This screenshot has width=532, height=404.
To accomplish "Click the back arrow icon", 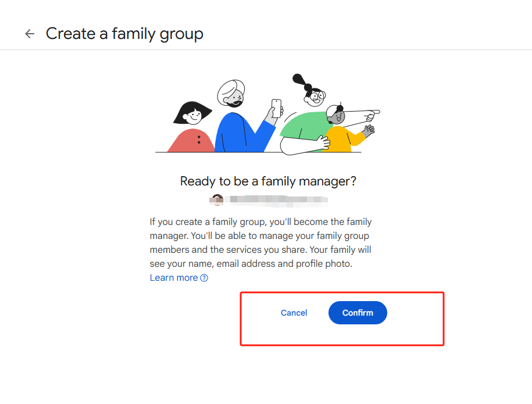I will (30, 34).
